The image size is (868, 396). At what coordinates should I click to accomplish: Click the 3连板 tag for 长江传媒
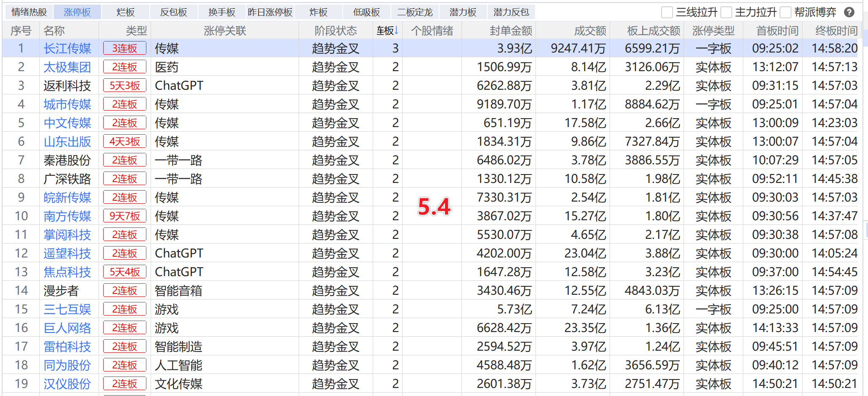(x=125, y=48)
